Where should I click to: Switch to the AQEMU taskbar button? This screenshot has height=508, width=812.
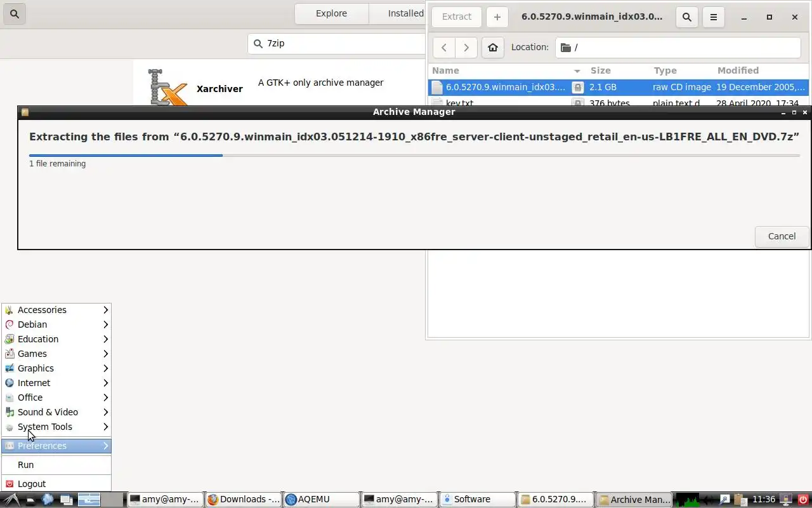click(321, 500)
